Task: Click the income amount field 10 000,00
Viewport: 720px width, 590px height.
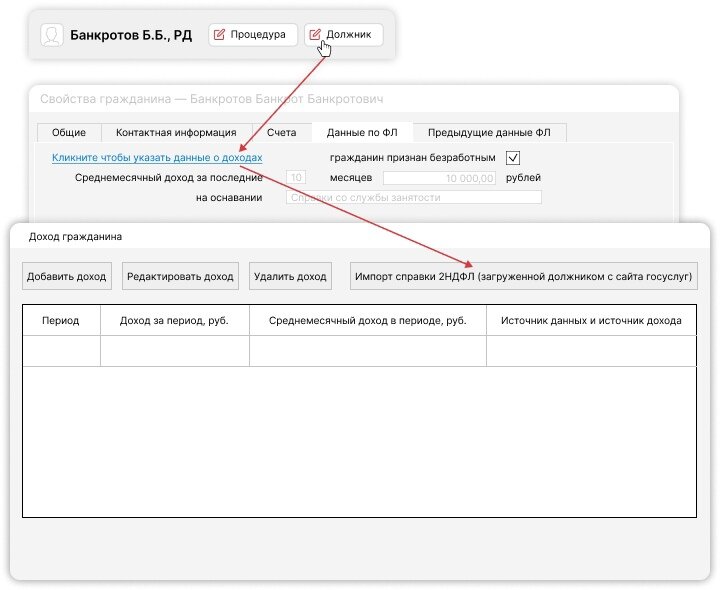Action: coord(439,178)
